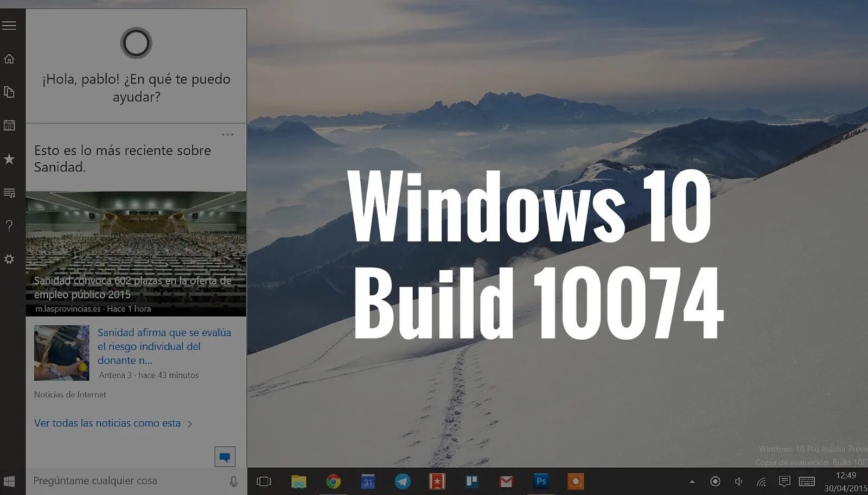This screenshot has width=868, height=495.
Task: Launch Photoshop from the taskbar
Action: point(541,481)
